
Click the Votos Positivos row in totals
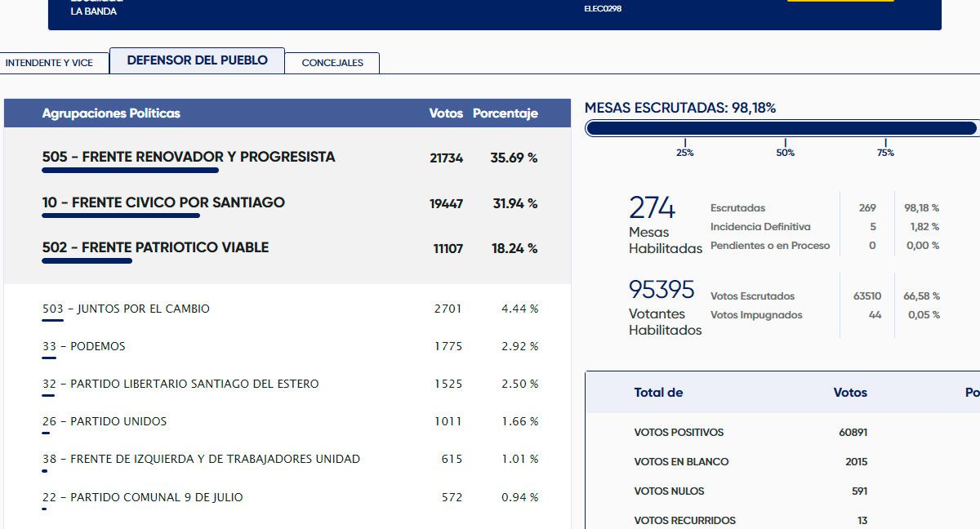pos(679,433)
